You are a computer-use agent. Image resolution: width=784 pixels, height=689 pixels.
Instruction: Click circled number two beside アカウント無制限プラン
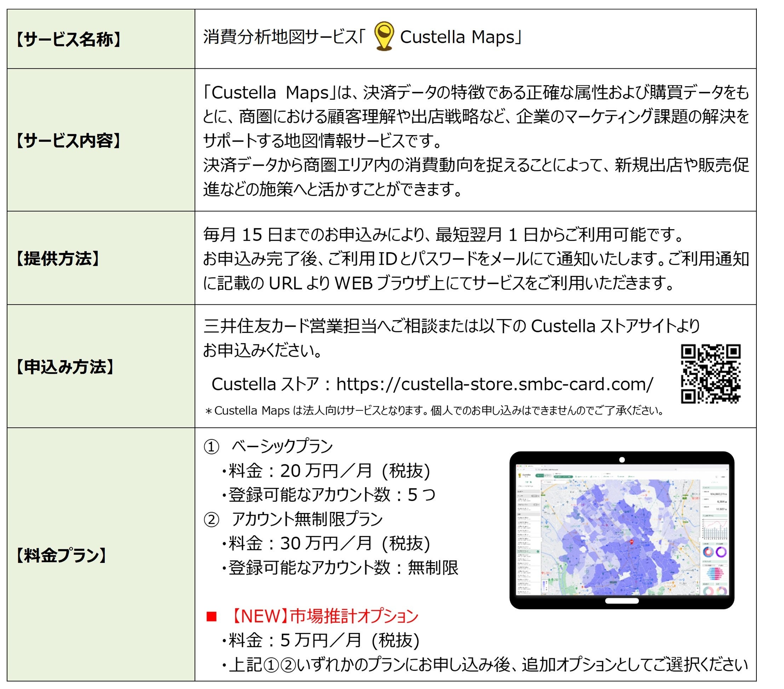coord(211,520)
